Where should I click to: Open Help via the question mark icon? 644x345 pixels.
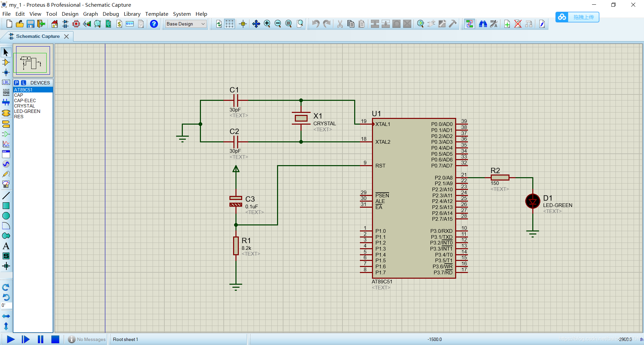[x=154, y=24]
